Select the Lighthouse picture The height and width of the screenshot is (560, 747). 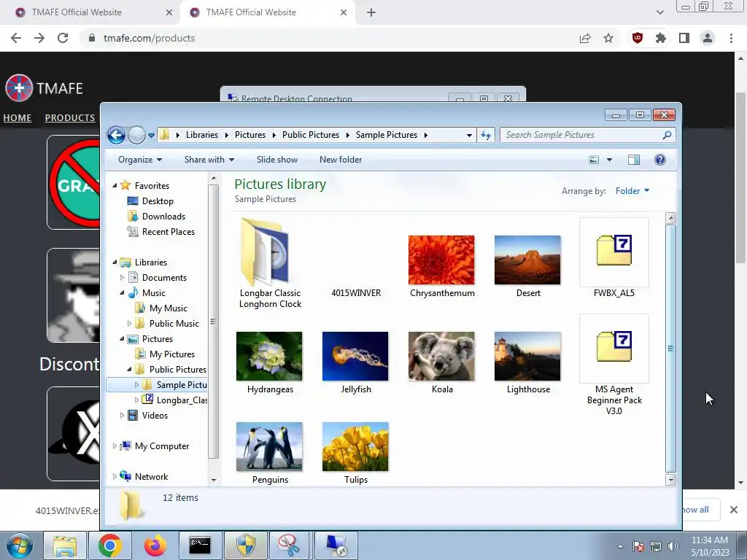pos(528,363)
